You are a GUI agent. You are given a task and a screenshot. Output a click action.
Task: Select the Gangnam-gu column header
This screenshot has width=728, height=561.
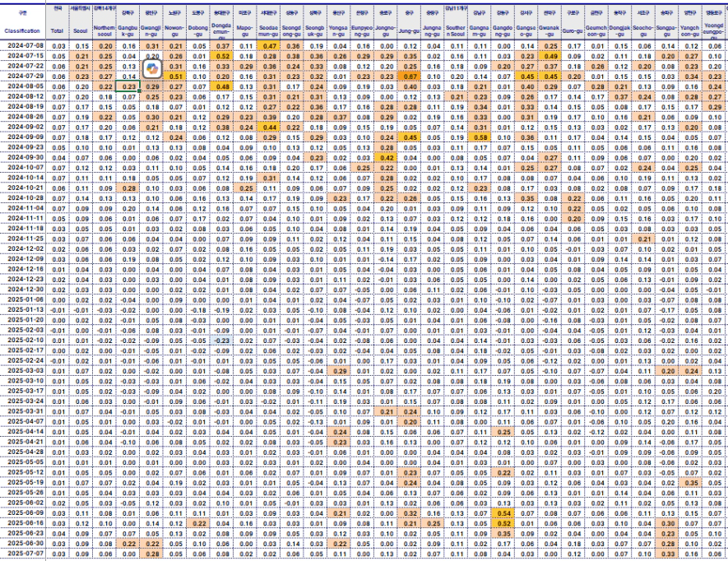point(480,31)
